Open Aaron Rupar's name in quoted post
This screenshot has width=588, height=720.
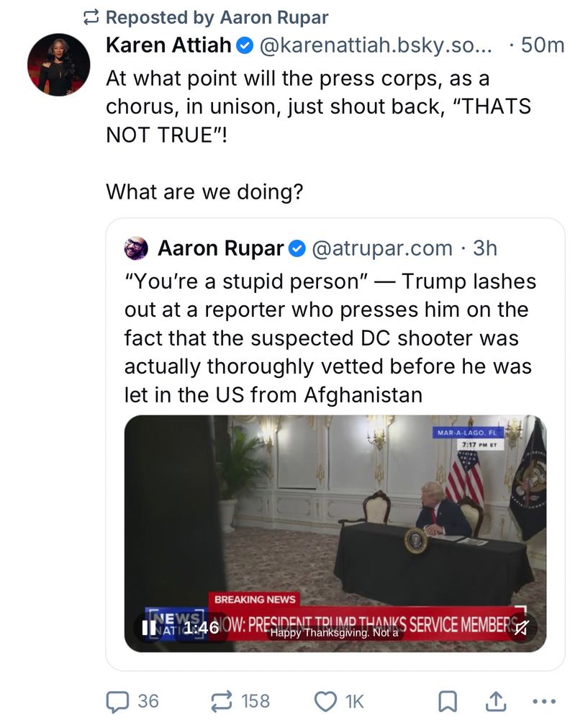(x=221, y=248)
